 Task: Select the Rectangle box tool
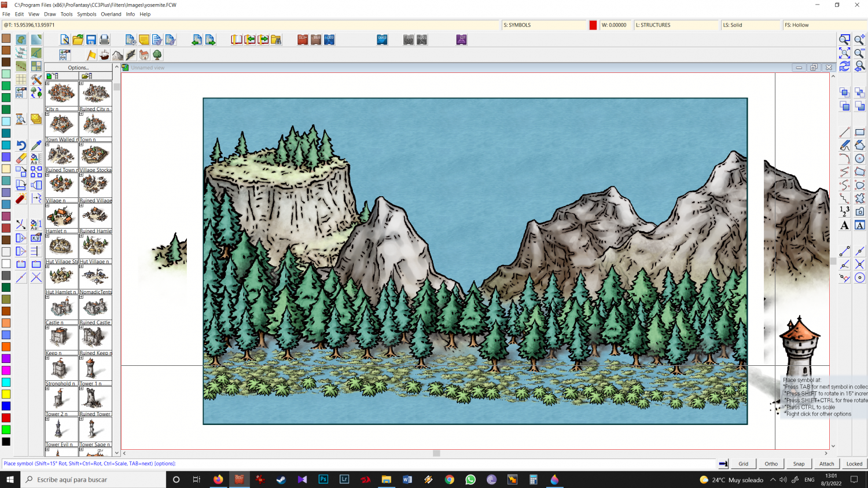[860, 132]
